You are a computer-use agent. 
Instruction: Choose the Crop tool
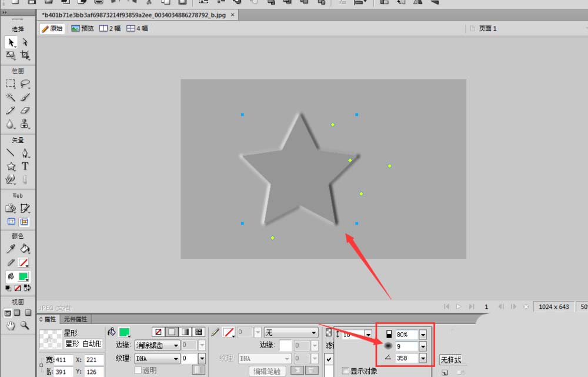pyautogui.click(x=25, y=55)
